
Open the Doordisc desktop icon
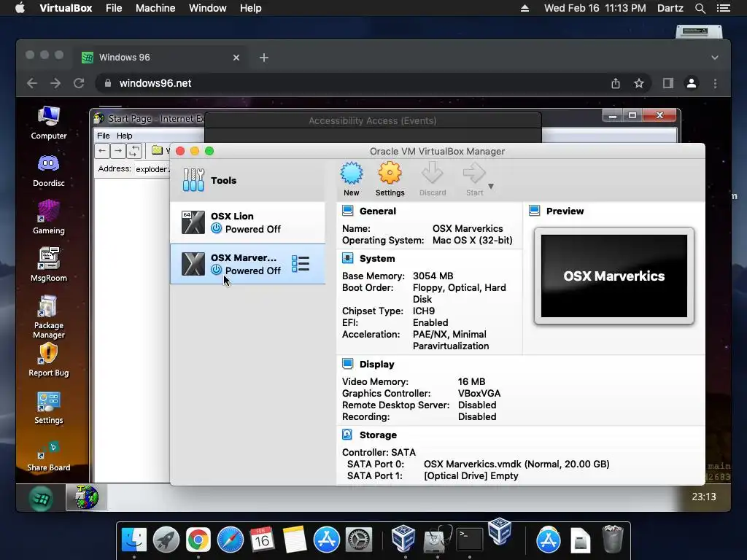pyautogui.click(x=49, y=171)
